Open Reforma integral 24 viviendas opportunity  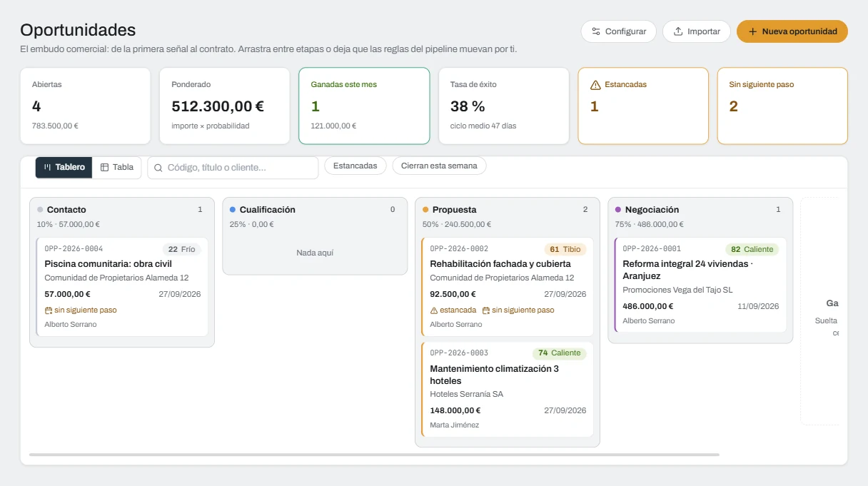(700, 285)
